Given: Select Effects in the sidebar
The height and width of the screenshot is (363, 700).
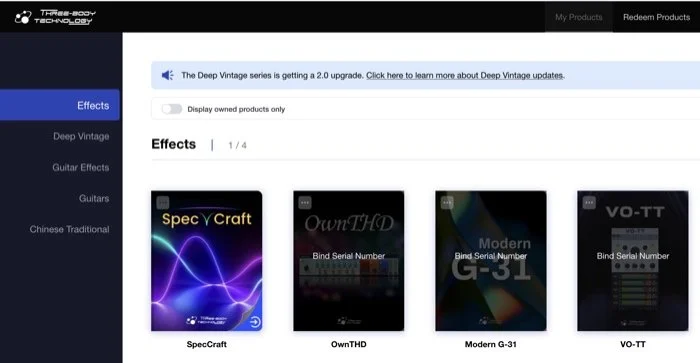Looking at the screenshot, I should (x=60, y=105).
